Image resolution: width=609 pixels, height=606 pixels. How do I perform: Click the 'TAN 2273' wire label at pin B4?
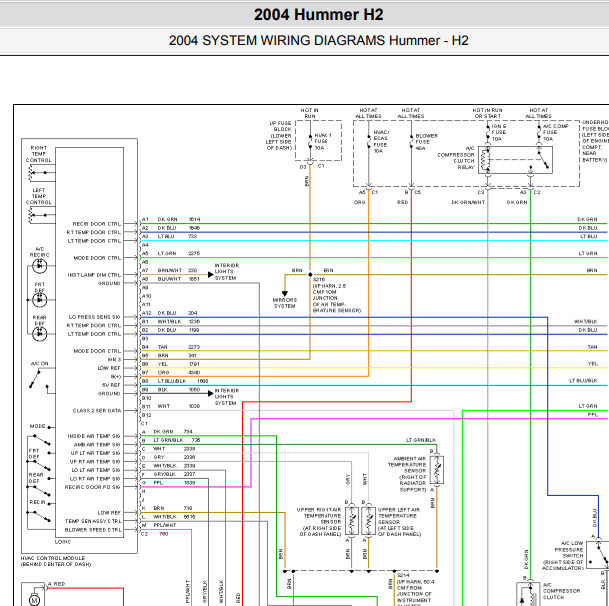[179, 347]
